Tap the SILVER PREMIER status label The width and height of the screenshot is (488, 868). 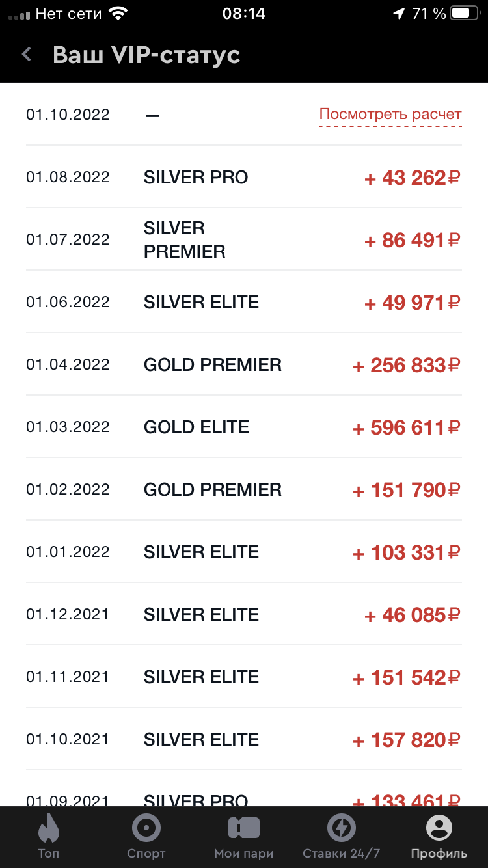(x=185, y=240)
